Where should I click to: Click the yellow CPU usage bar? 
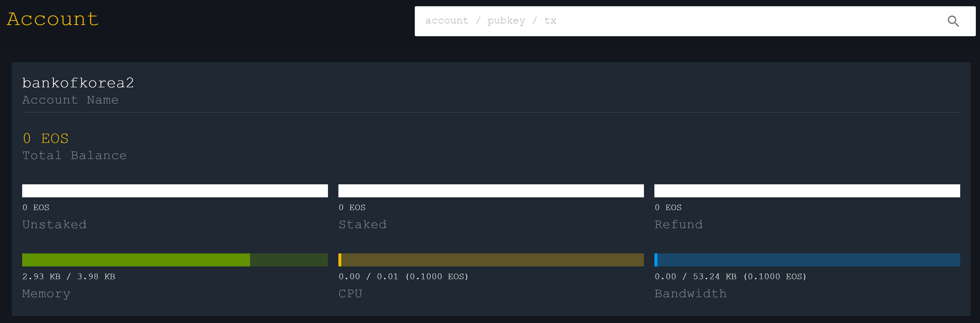[x=491, y=260]
